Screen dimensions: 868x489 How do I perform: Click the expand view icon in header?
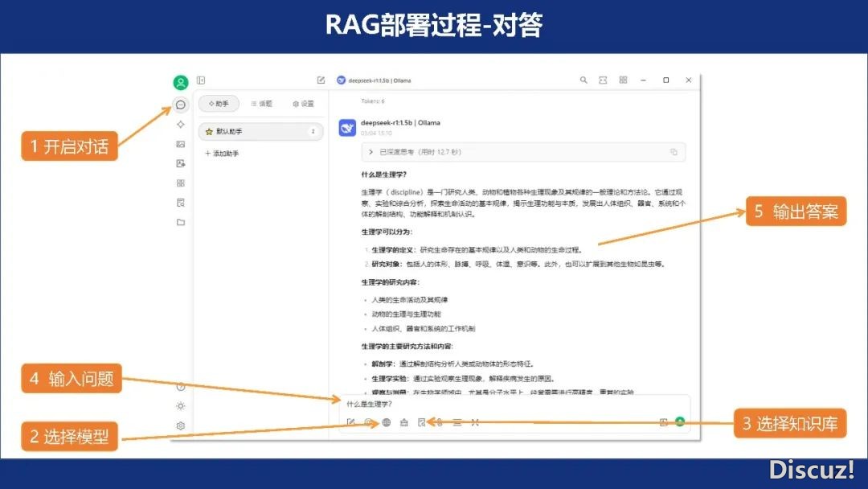pyautogui.click(x=603, y=80)
